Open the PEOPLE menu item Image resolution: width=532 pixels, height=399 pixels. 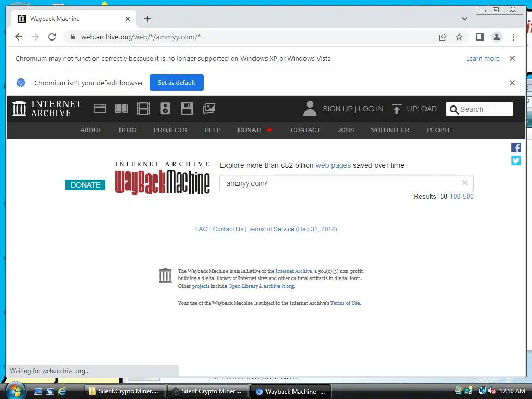pyautogui.click(x=439, y=130)
